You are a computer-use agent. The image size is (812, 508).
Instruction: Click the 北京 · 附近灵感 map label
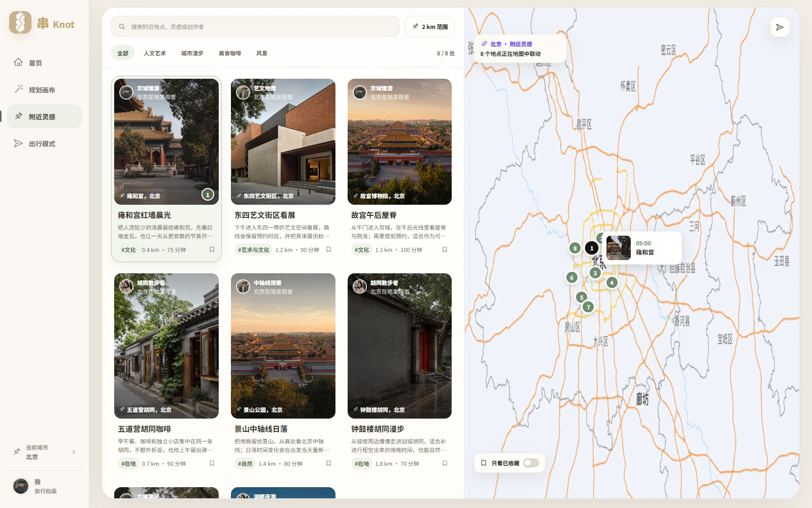click(511, 44)
